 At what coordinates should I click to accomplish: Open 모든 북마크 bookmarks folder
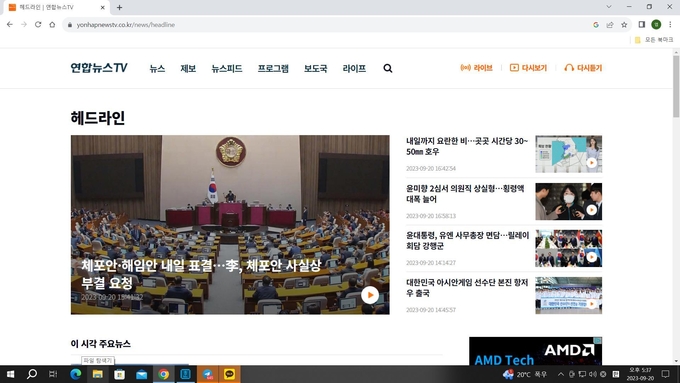(654, 40)
